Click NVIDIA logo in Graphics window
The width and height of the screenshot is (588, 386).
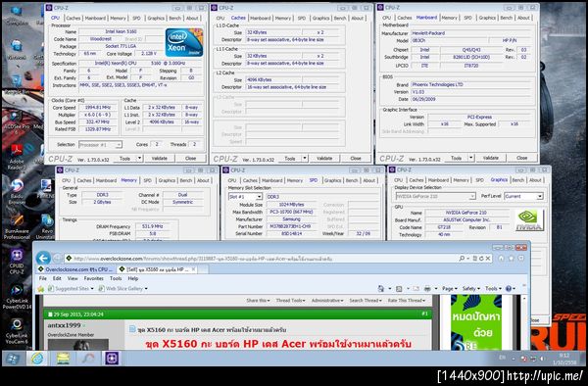tap(529, 220)
